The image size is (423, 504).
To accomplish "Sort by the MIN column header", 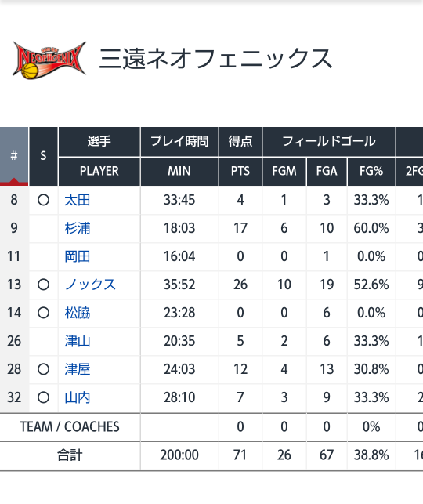I will pyautogui.click(x=179, y=172).
